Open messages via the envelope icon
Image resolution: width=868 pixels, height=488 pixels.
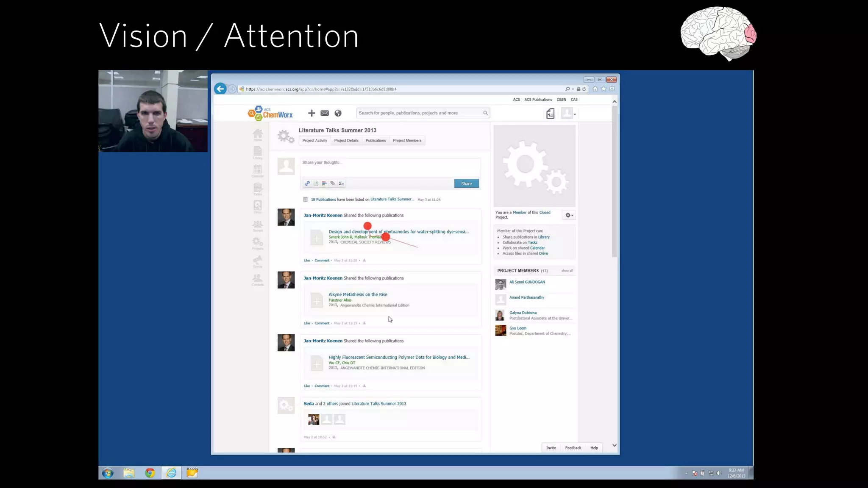click(x=325, y=113)
